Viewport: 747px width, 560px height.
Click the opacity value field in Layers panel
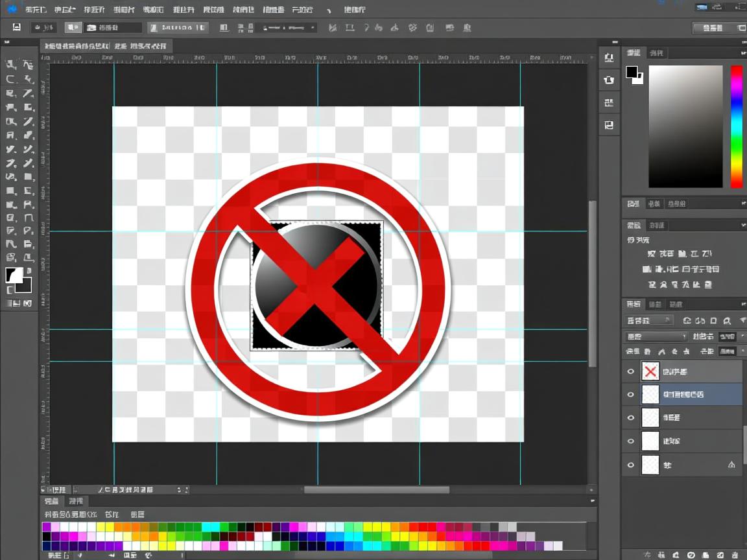[x=727, y=336]
